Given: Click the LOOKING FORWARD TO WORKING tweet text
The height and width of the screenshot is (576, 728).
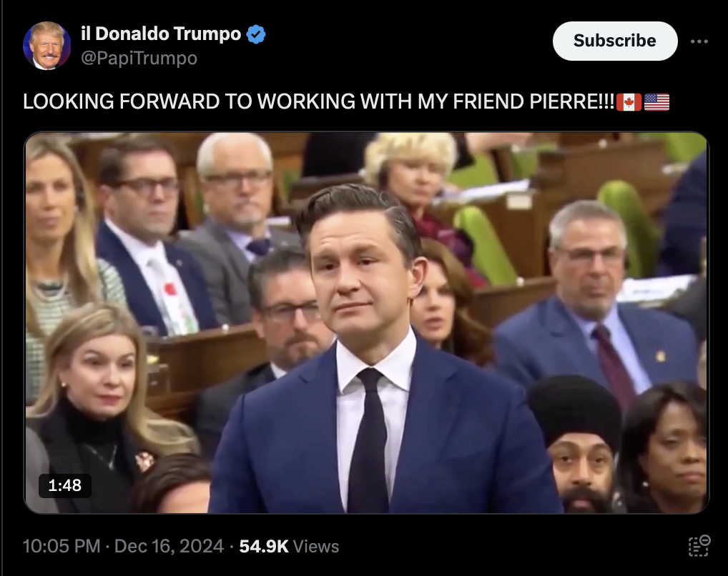Looking at the screenshot, I should 318,101.
